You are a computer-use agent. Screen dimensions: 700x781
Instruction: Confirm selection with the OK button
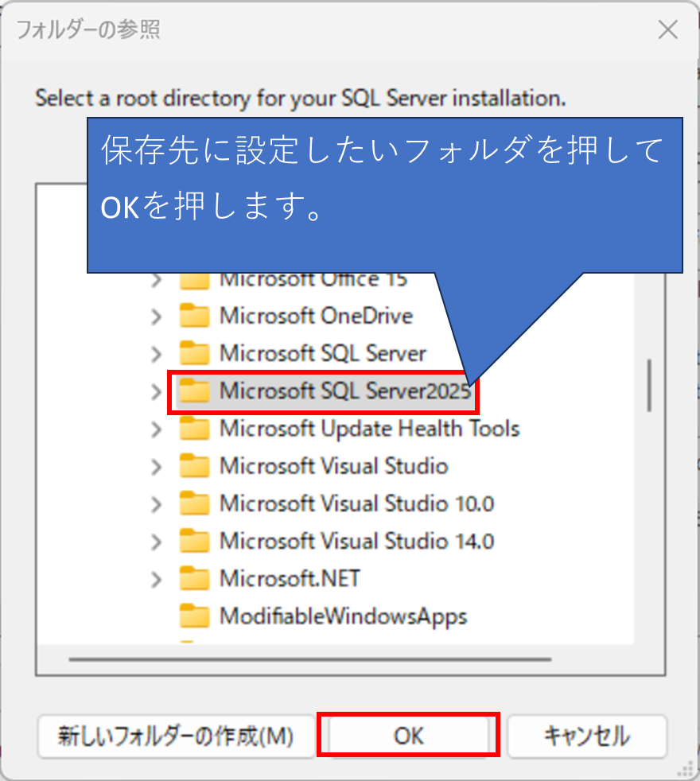click(x=409, y=736)
